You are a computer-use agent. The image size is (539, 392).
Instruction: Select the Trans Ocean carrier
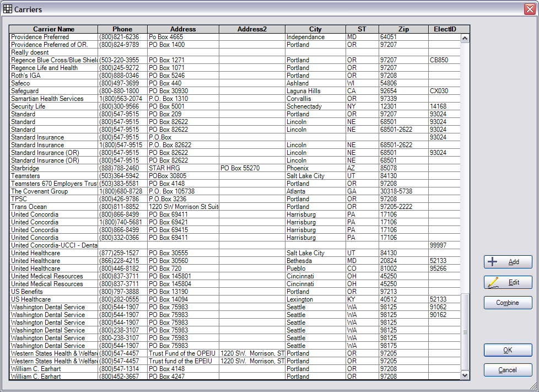point(235,207)
